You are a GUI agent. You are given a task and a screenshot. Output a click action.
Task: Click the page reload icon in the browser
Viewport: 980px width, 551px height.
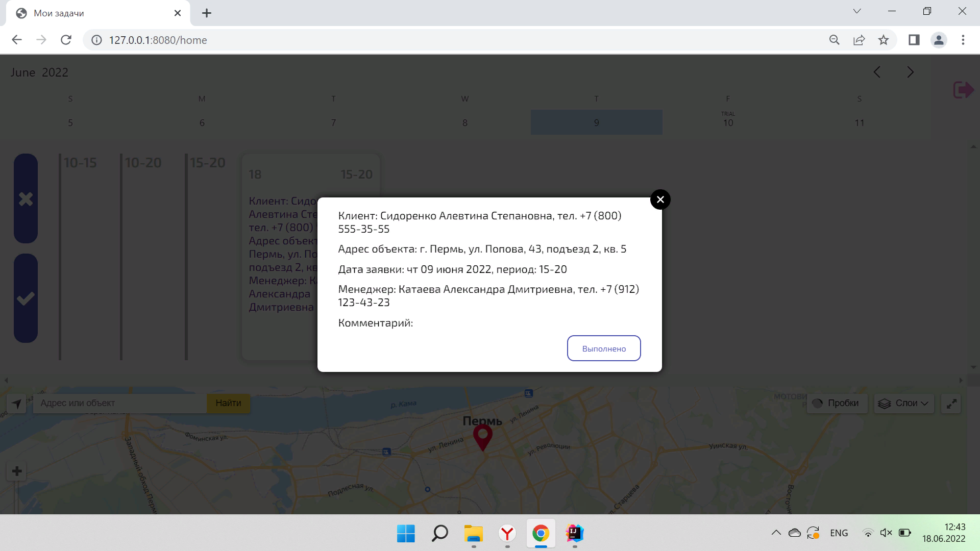click(66, 40)
